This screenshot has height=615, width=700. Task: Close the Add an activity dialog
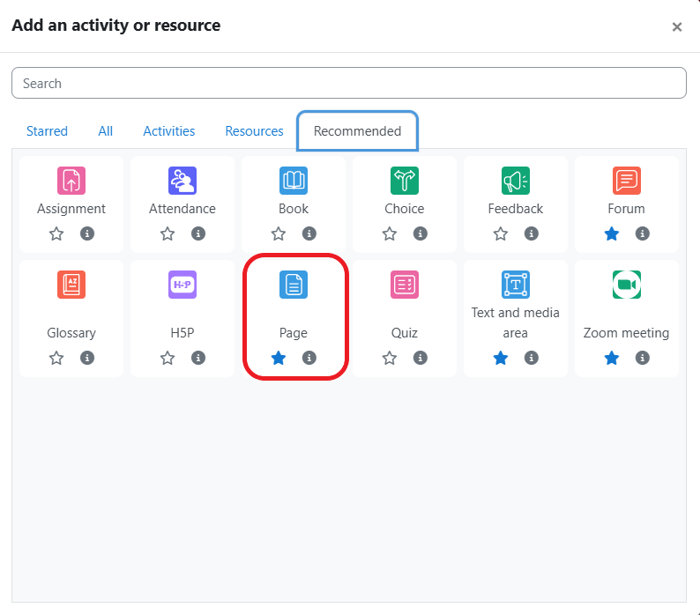[677, 26]
